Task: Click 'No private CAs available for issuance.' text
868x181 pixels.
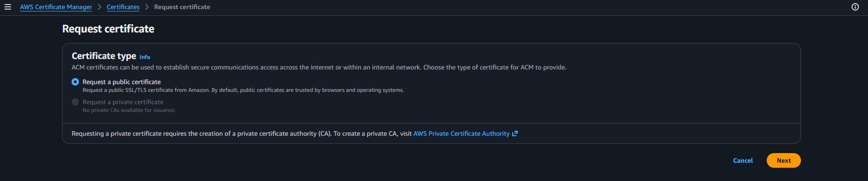Action: click(129, 110)
